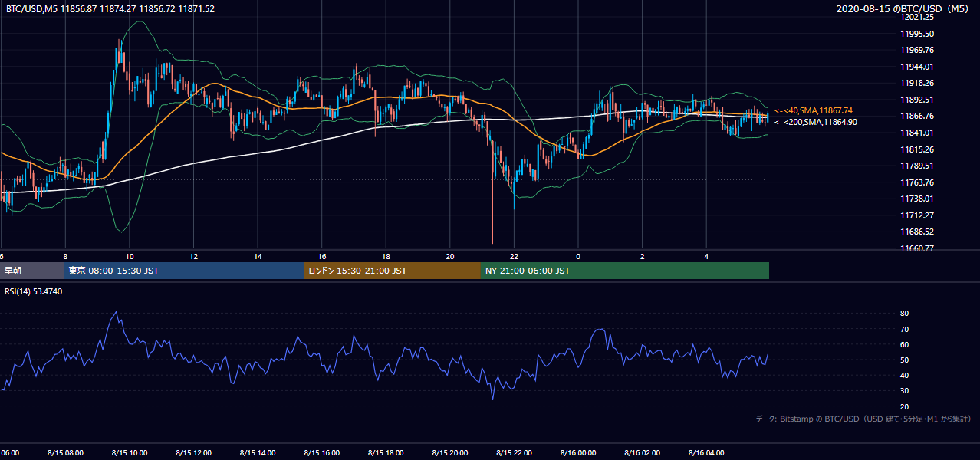Click hour label 14 below price chart
This screenshot has width=980, height=460.
tap(258, 257)
